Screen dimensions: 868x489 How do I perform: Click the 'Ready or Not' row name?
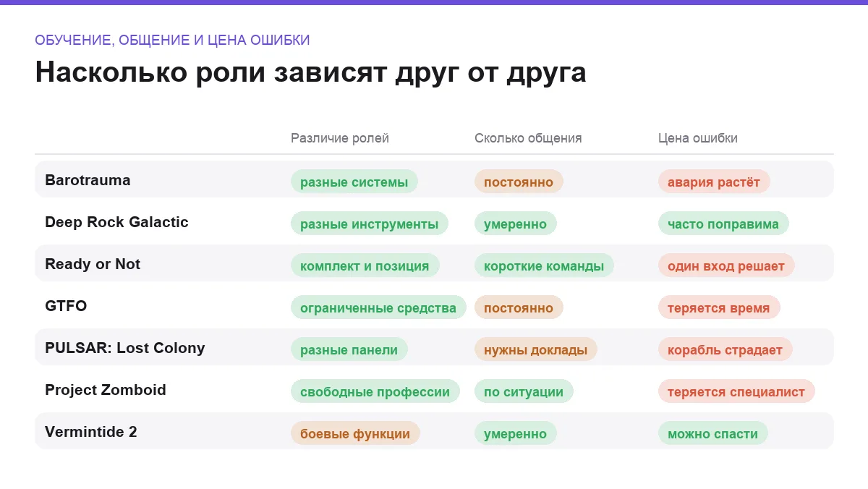pos(93,264)
